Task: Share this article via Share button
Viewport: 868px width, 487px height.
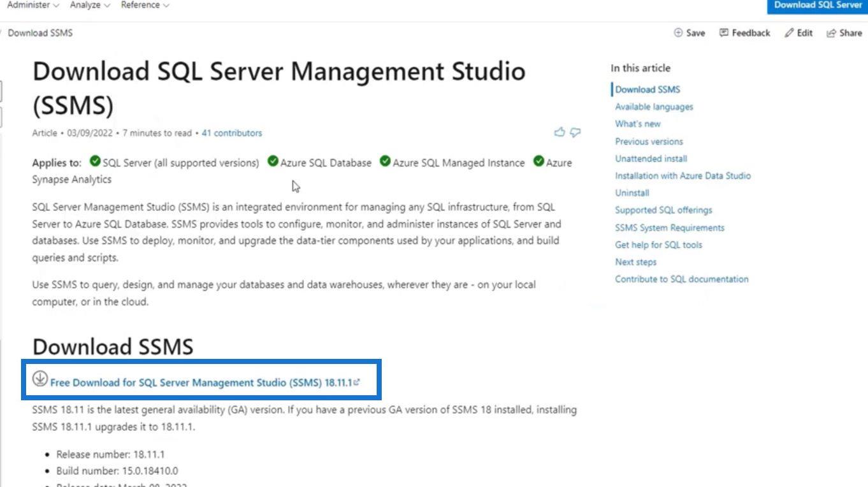Action: point(844,33)
